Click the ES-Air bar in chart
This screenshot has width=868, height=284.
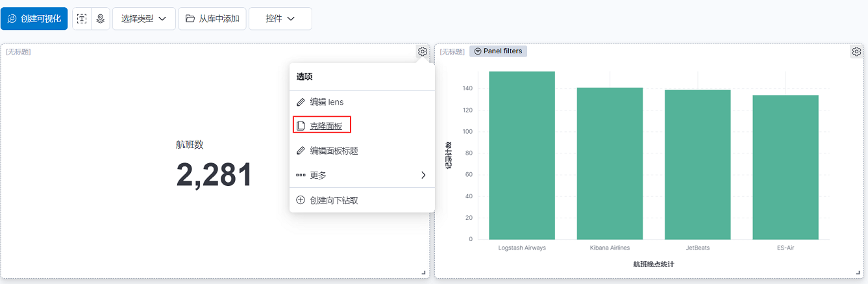coord(786,167)
